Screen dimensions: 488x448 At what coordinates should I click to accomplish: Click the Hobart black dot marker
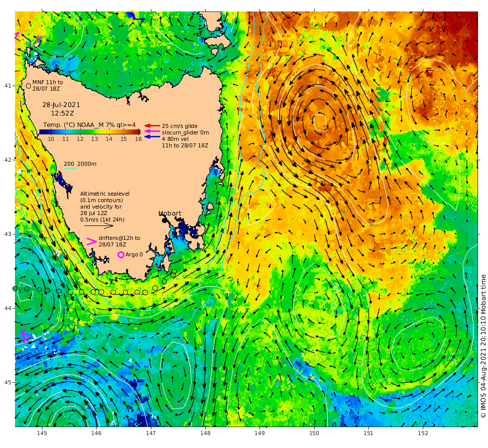[165, 220]
